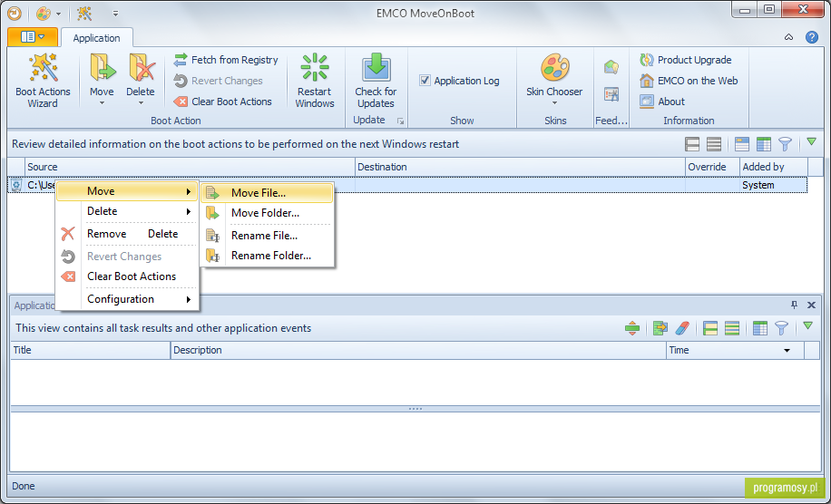Clear the log with the eraser icon
831x504 pixels.
tap(682, 328)
